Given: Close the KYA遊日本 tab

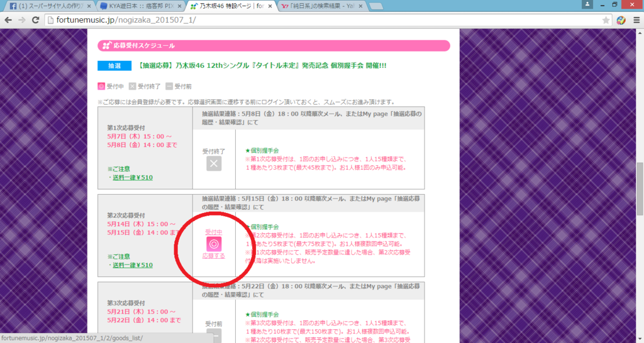Looking at the screenshot, I should 179,6.
